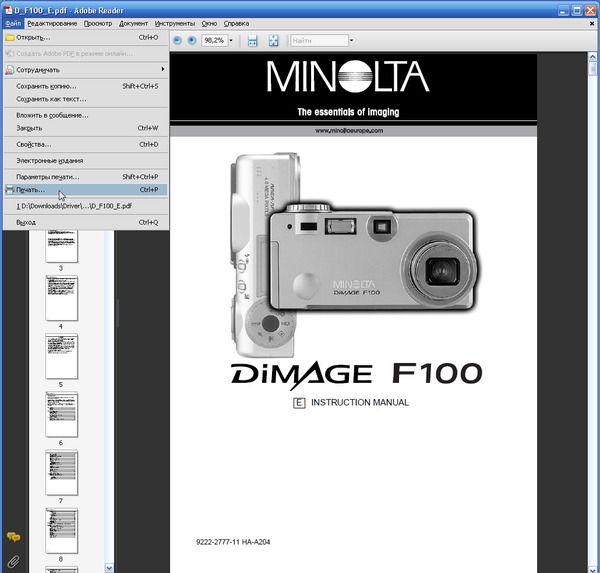This screenshot has width=600, height=573.
Task: Open the comments panel icon
Action: coord(13,537)
